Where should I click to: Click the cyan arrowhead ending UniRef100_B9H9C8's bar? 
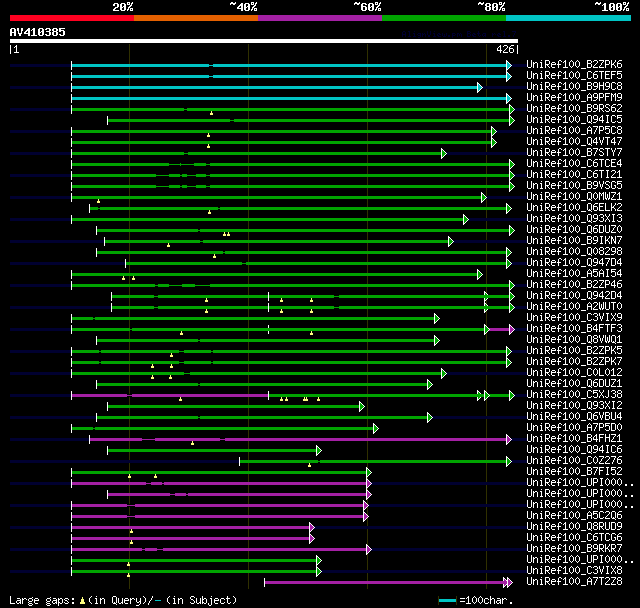(480, 87)
